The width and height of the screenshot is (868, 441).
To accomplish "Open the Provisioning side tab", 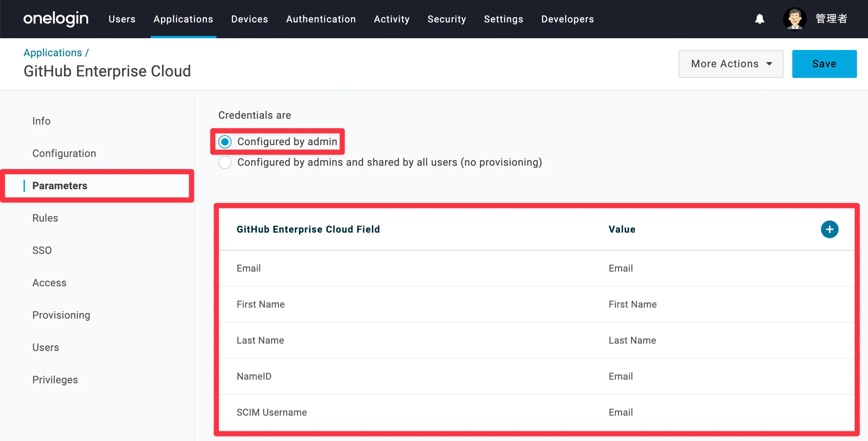I will 61,315.
